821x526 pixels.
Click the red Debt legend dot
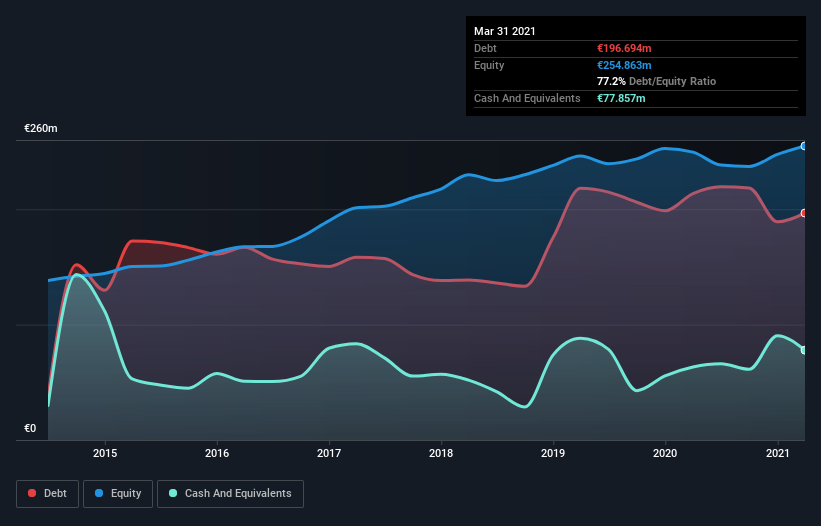pos(32,493)
